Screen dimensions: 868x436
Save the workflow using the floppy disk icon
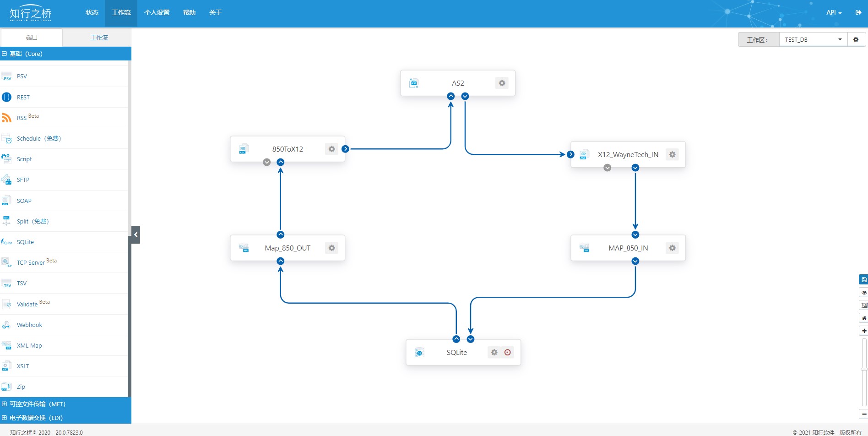click(863, 279)
